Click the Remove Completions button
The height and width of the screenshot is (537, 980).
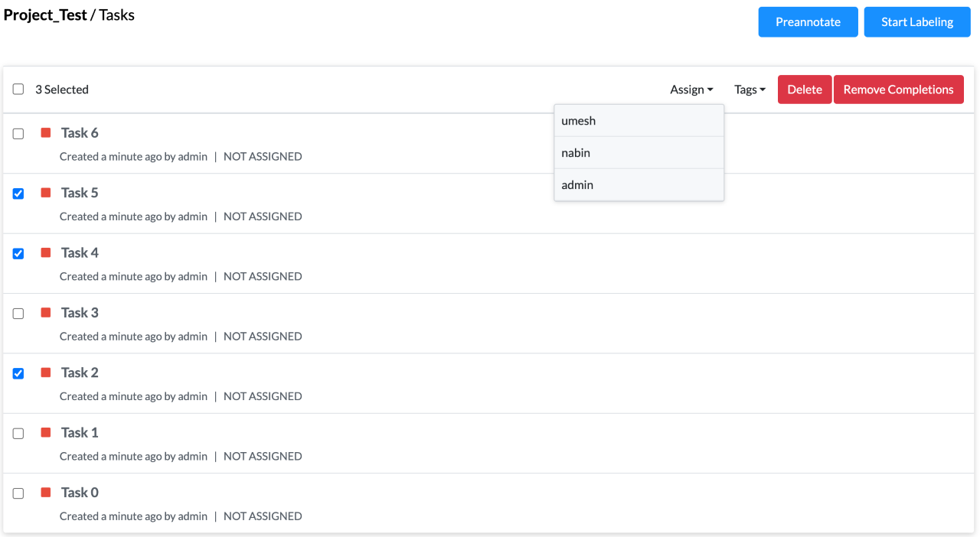point(899,89)
